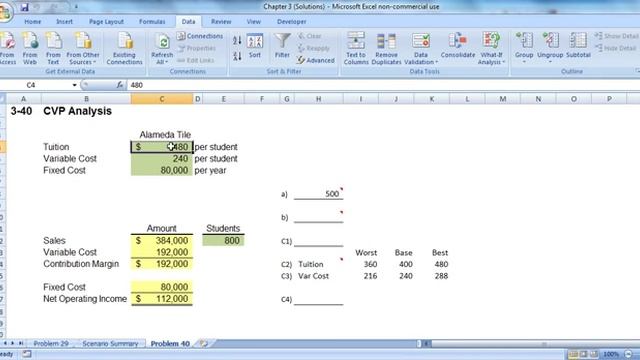Click the previous sheet navigation arrow
This screenshot has width=640, height=360.
pos(6,344)
